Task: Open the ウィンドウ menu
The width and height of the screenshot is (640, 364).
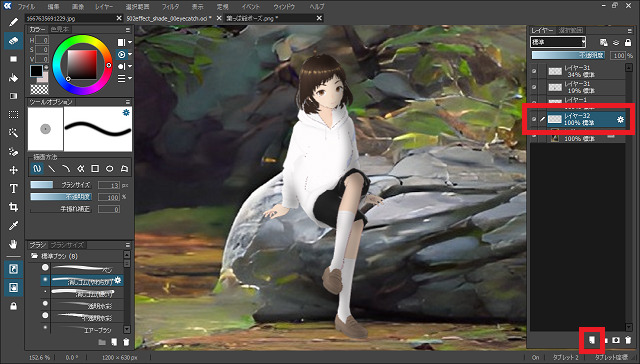Action: click(x=284, y=7)
